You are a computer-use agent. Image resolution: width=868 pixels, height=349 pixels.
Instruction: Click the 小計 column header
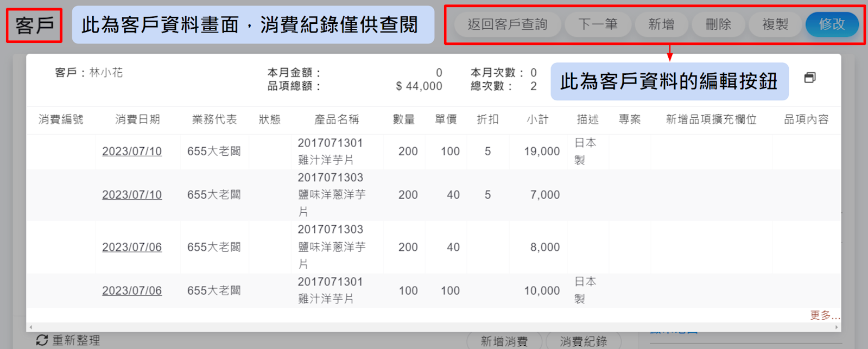(x=537, y=119)
